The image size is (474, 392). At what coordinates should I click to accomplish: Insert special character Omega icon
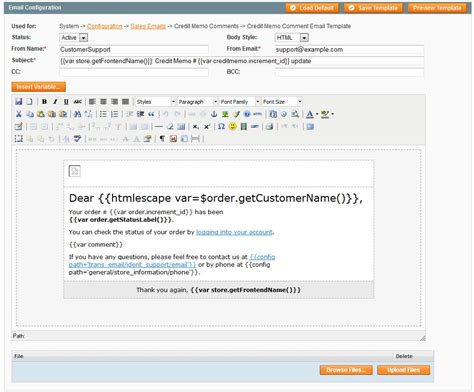point(221,127)
